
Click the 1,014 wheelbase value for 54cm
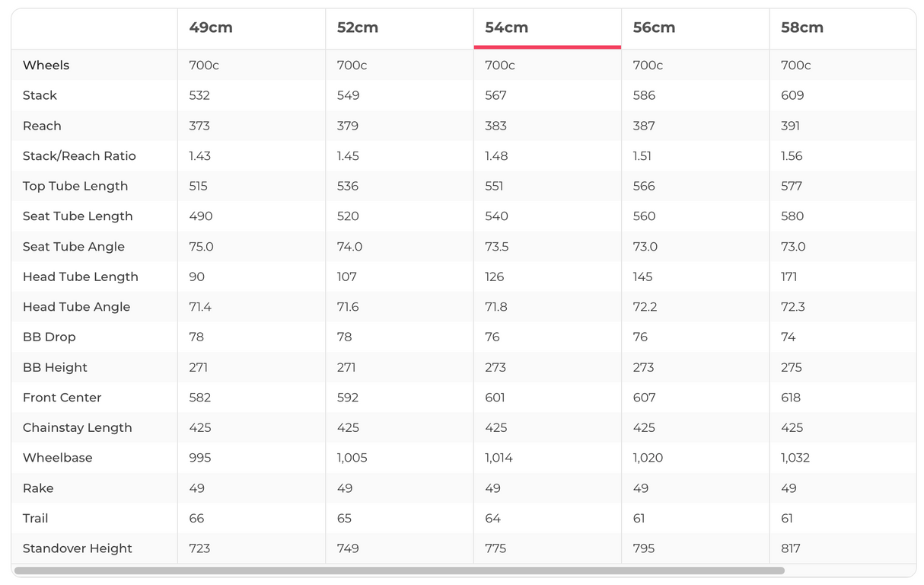tap(499, 458)
